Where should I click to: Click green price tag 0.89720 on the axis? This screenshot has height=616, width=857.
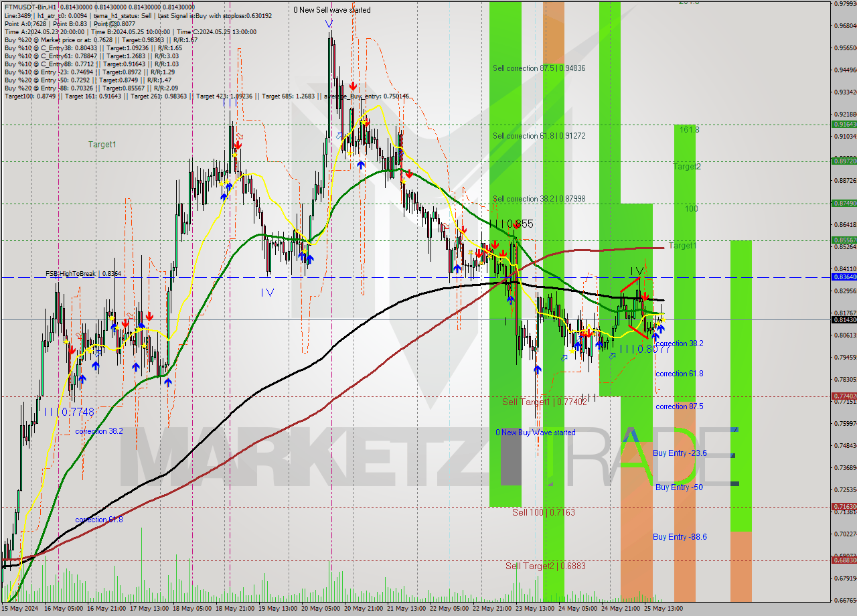pyautogui.click(x=844, y=161)
